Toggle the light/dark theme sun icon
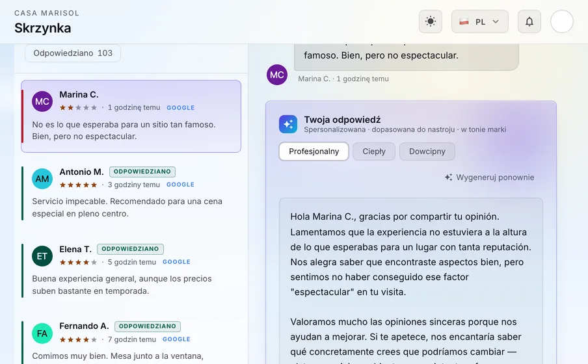This screenshot has height=364, width=588. 430,21
